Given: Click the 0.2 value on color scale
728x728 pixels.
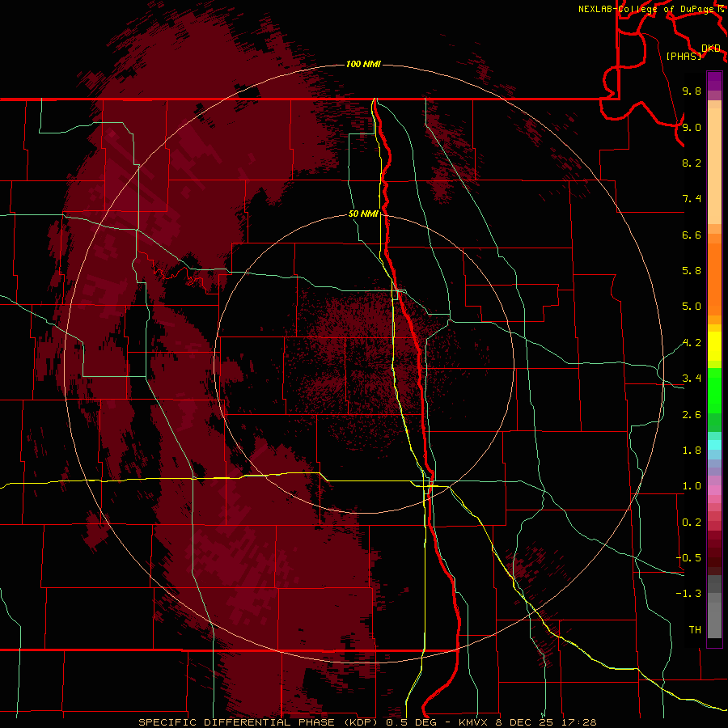Looking at the screenshot, I should (x=692, y=523).
